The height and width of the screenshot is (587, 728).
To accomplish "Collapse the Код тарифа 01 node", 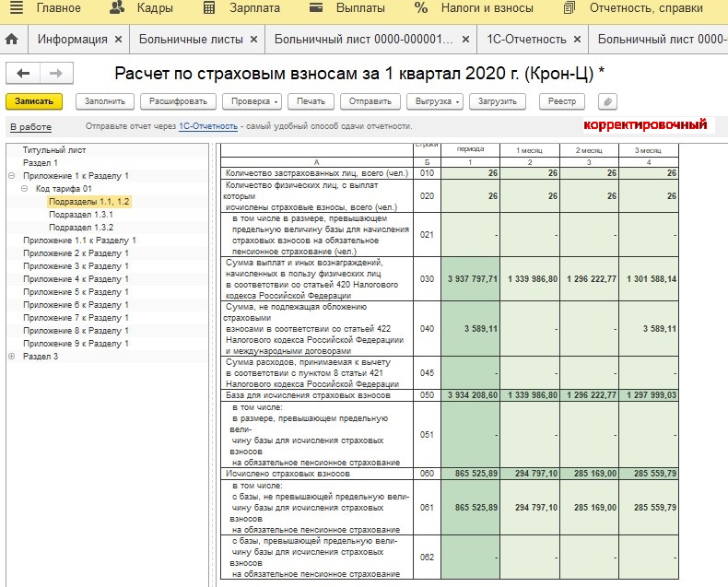I will click(24, 189).
